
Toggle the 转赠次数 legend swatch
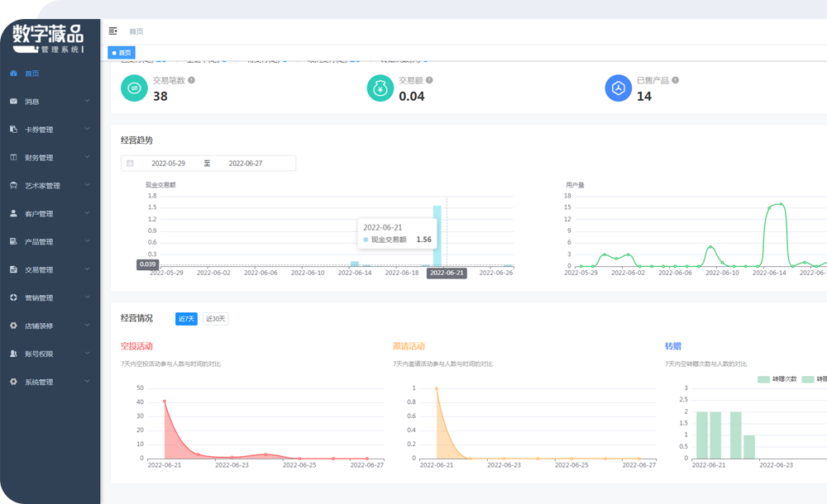[x=763, y=379]
